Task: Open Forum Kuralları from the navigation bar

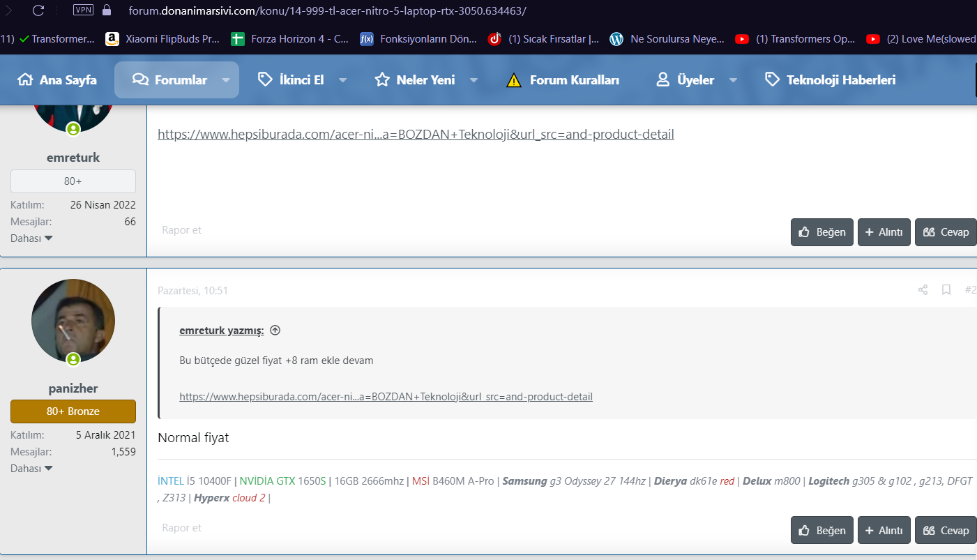Action: (563, 80)
